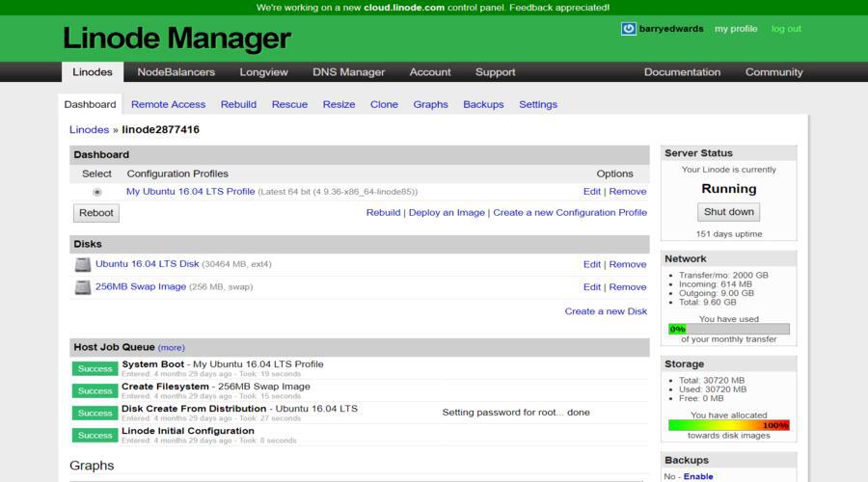Click the barryedwards username
The image size is (868, 482).
pyautogui.click(x=671, y=29)
